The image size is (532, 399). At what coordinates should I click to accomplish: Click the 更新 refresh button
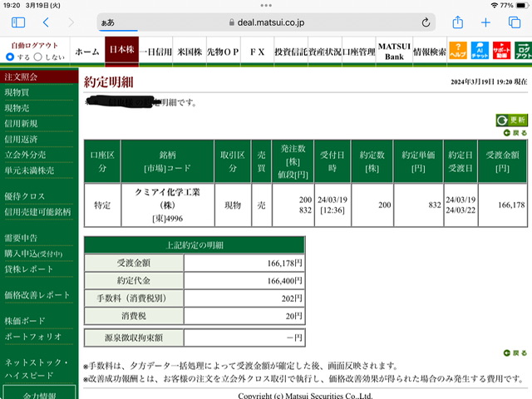(512, 120)
